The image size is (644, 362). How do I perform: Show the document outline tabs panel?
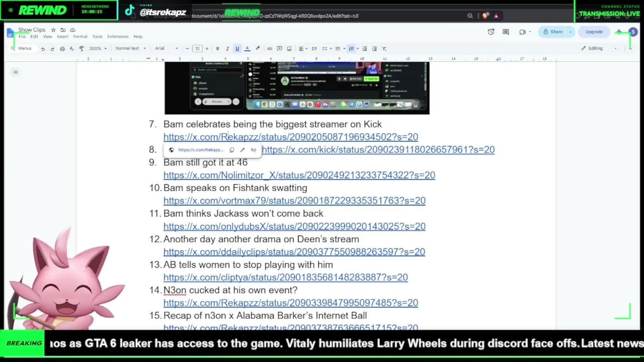[16, 72]
